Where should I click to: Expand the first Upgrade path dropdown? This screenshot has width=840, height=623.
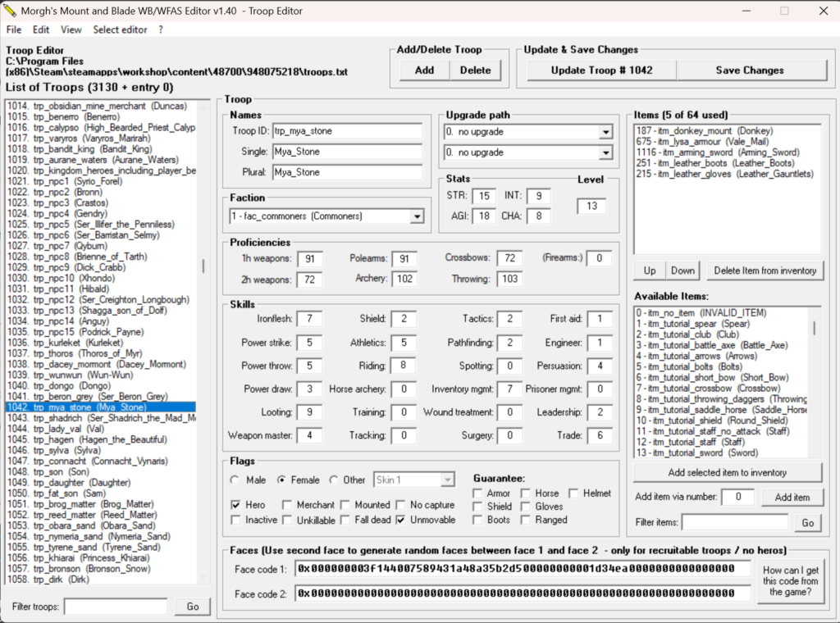[x=606, y=132]
